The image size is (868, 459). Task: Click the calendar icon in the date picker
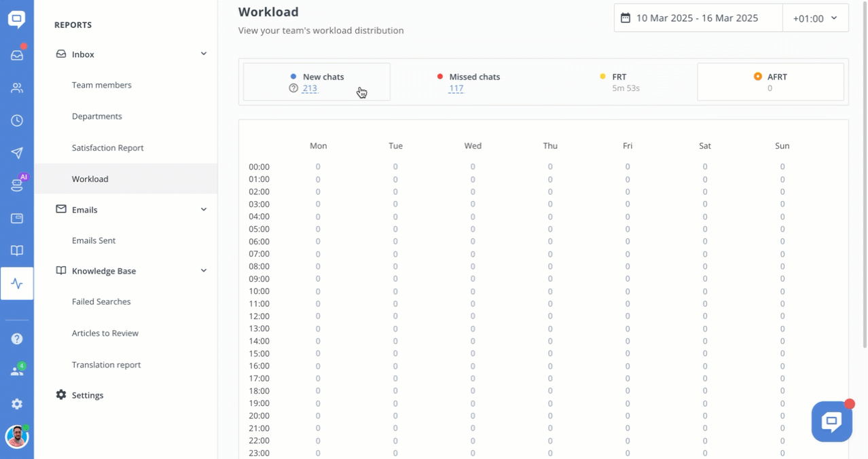click(626, 18)
